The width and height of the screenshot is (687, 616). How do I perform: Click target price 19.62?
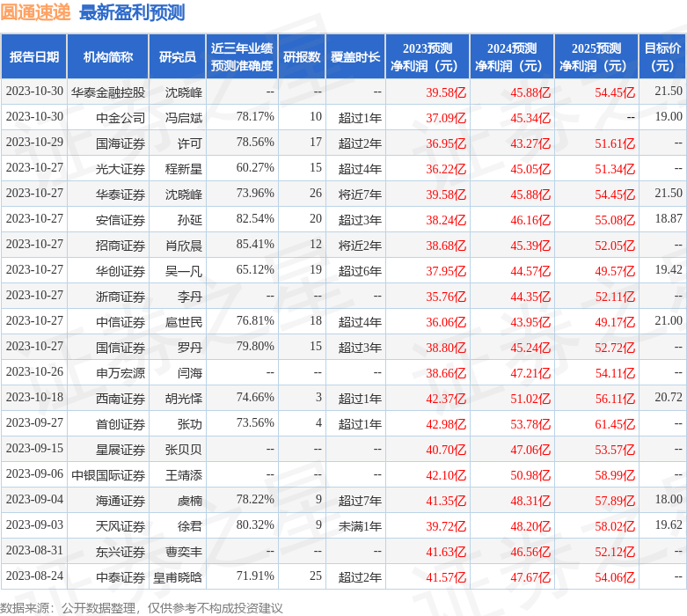pos(669,524)
